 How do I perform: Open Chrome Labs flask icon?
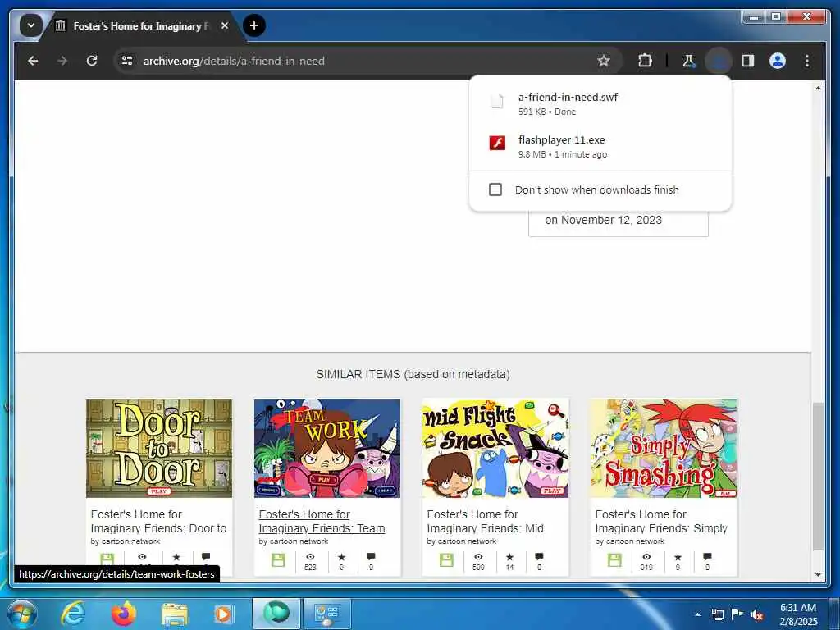click(688, 61)
